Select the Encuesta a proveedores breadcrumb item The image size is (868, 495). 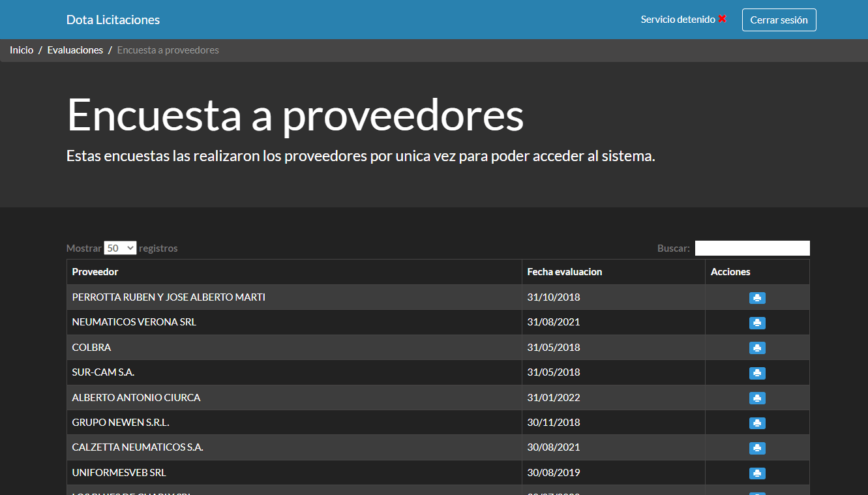[x=168, y=50]
